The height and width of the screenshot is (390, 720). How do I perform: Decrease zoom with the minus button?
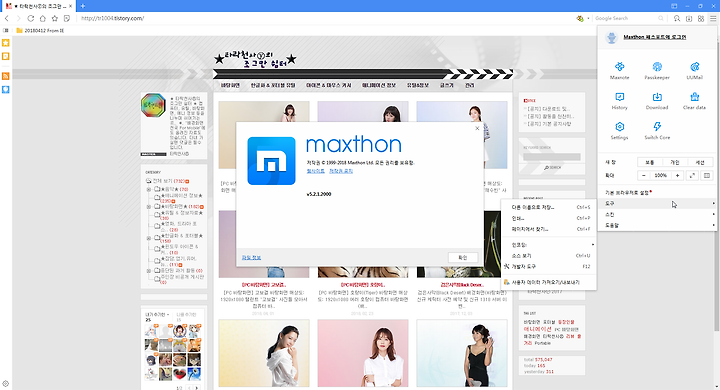(644, 175)
